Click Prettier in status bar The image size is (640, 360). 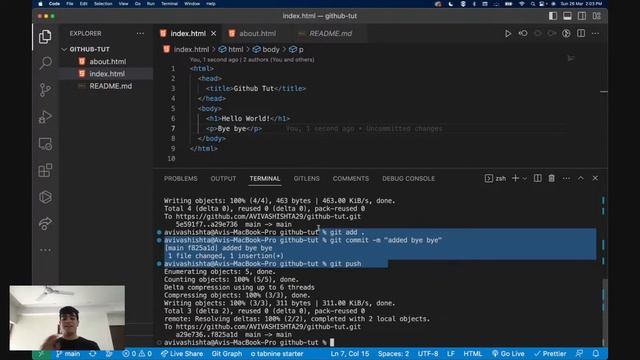550,353
